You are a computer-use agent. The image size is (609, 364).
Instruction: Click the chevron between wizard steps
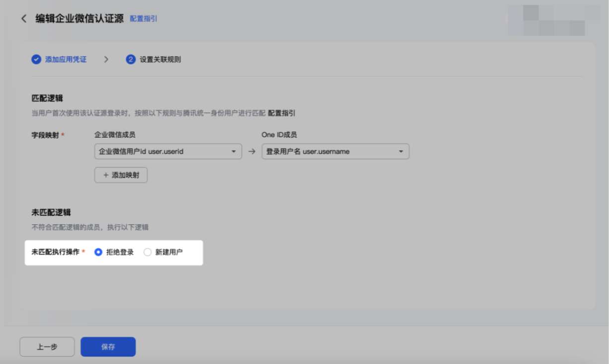click(106, 60)
